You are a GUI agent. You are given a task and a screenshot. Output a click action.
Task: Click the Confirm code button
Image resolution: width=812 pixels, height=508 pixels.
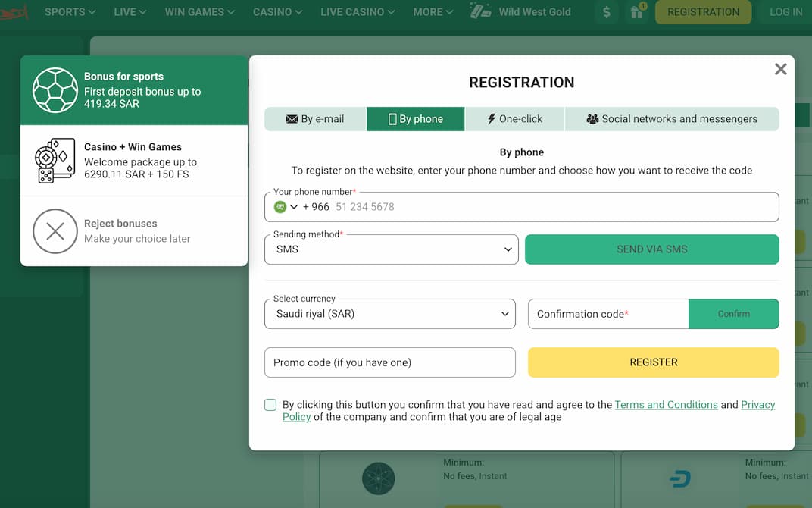pyautogui.click(x=734, y=314)
